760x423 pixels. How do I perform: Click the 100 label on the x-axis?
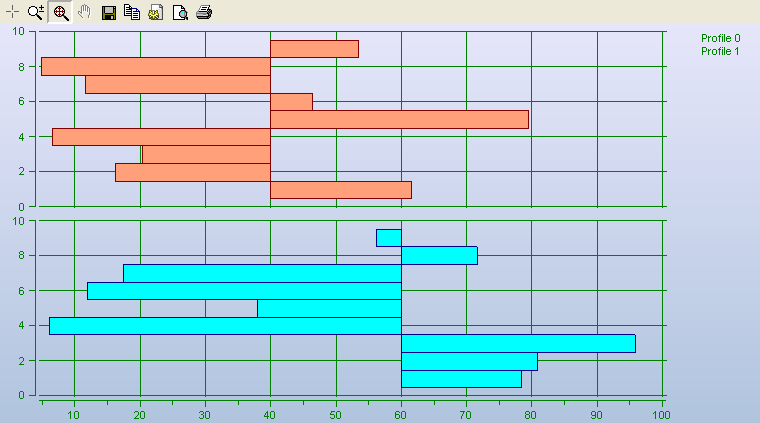661,413
